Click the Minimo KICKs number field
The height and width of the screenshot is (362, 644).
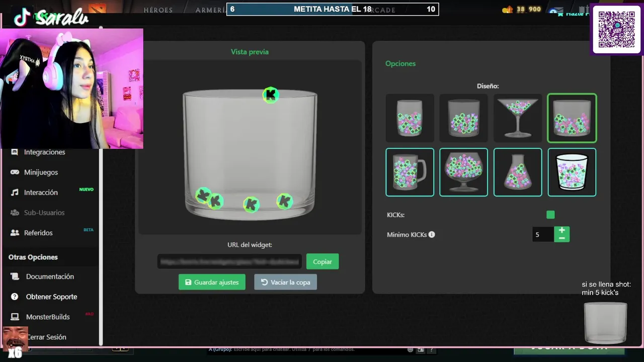[543, 234]
